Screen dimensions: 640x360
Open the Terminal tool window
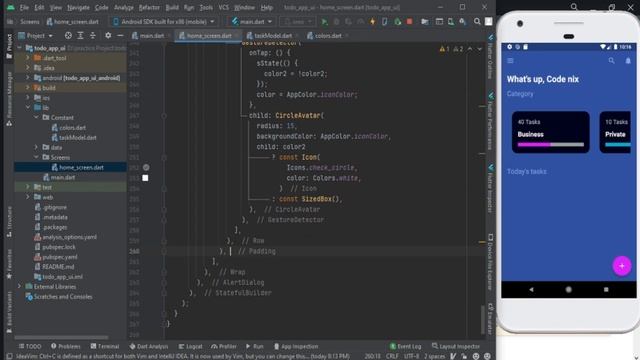pos(105,346)
